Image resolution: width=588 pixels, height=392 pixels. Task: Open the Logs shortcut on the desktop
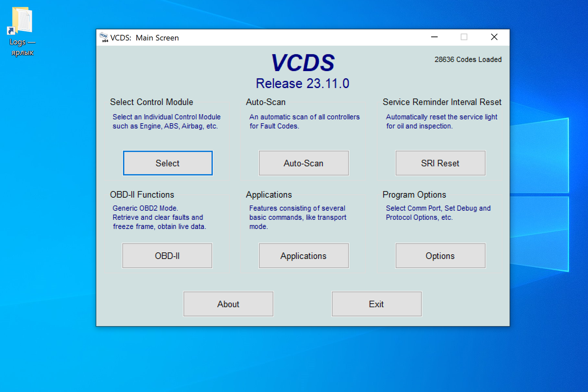(x=21, y=20)
